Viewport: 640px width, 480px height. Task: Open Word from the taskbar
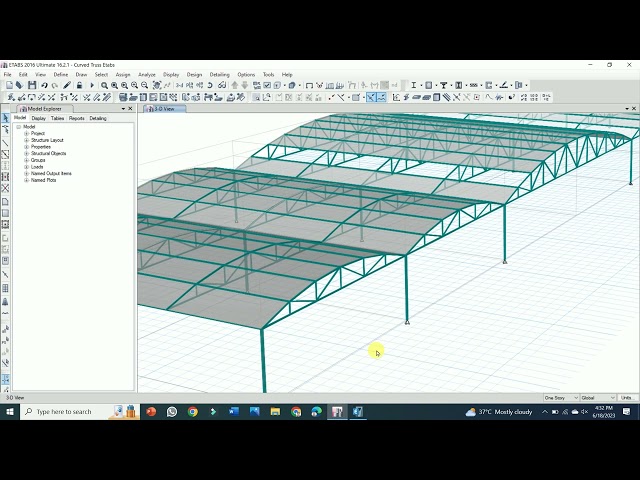(x=234, y=412)
